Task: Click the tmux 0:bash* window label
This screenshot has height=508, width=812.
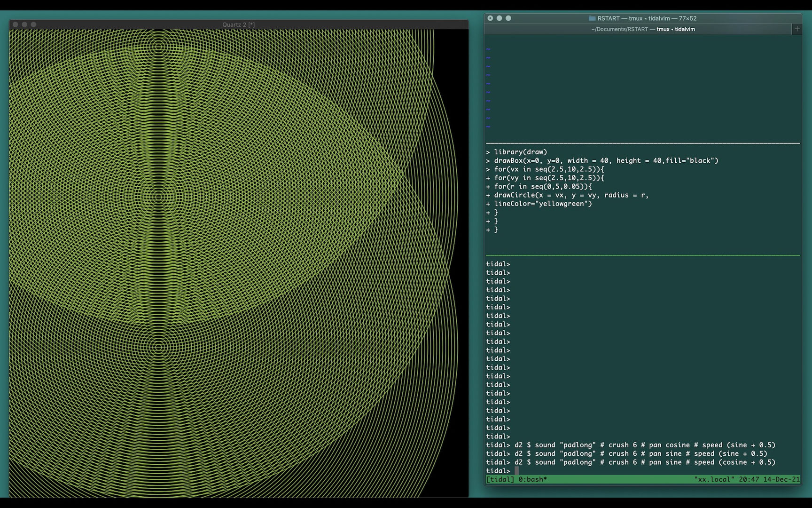Action: pyautogui.click(x=532, y=479)
